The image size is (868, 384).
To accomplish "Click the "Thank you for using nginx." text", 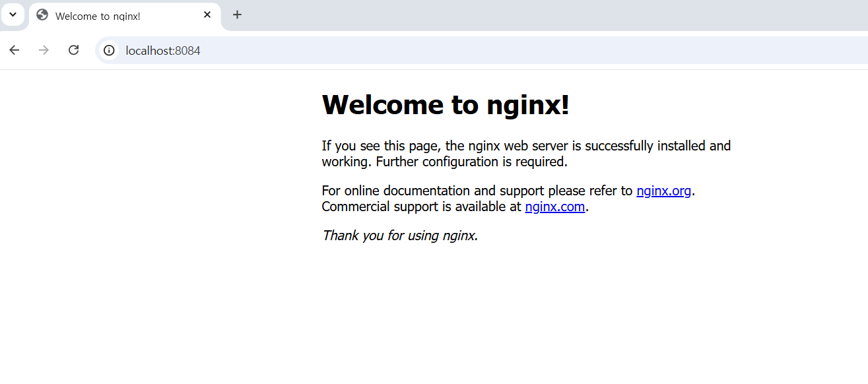I will (400, 236).
